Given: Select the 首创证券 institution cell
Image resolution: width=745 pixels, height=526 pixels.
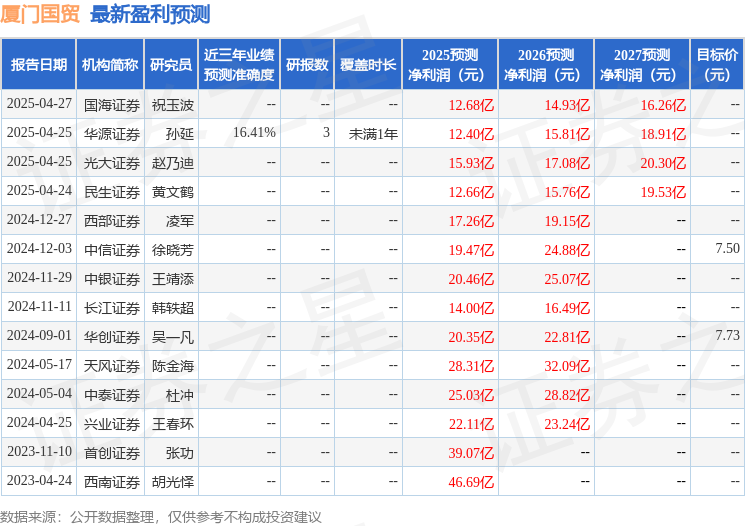Looking at the screenshot, I should coord(112,453).
